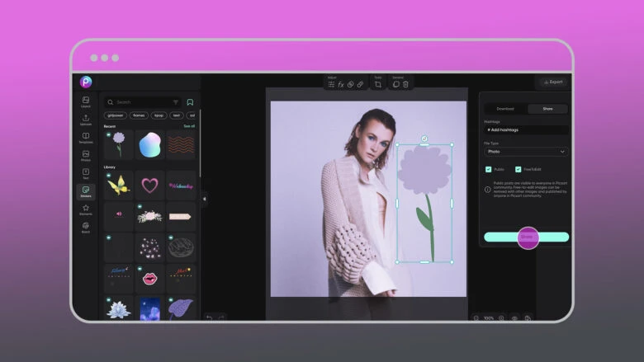Switch to the Download tab
The height and width of the screenshot is (362, 644).
[x=505, y=108]
